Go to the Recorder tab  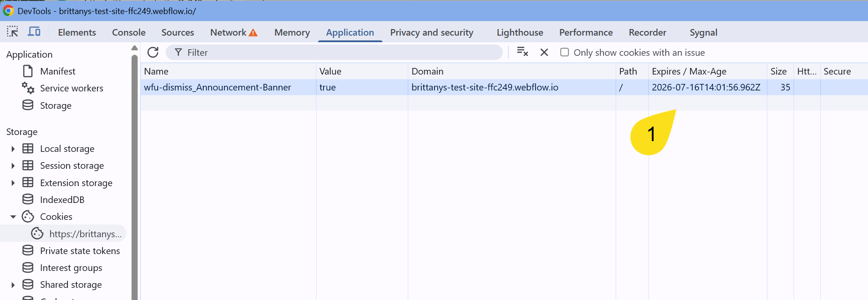(647, 32)
